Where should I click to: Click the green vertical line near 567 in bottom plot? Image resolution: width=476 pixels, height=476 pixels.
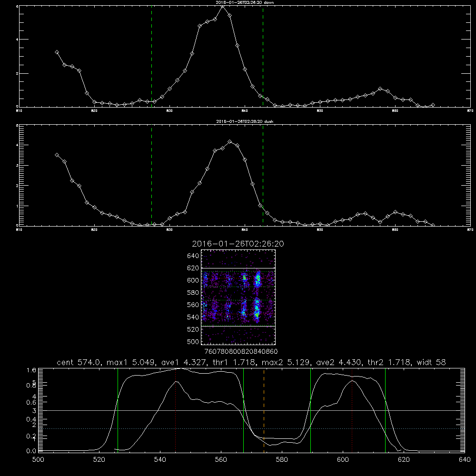243,410
